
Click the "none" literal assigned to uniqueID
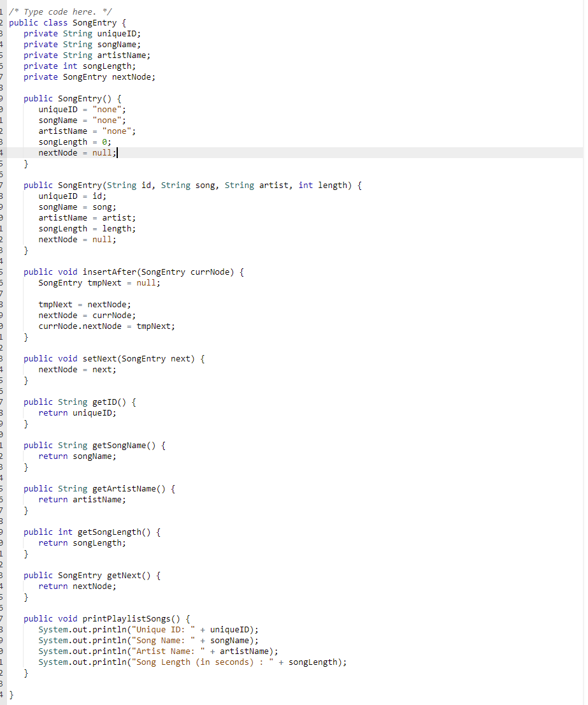tap(106, 109)
